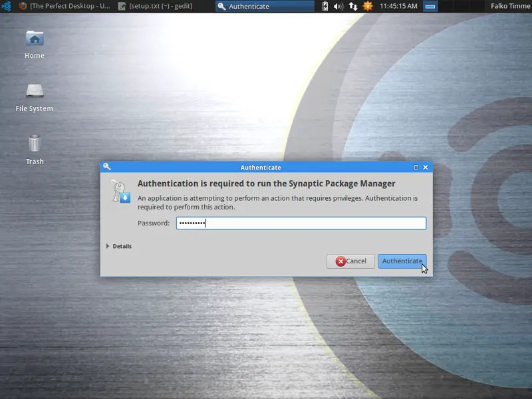Maximize the Authenticate dialog
Screen dimensions: 532x399
click(x=416, y=168)
